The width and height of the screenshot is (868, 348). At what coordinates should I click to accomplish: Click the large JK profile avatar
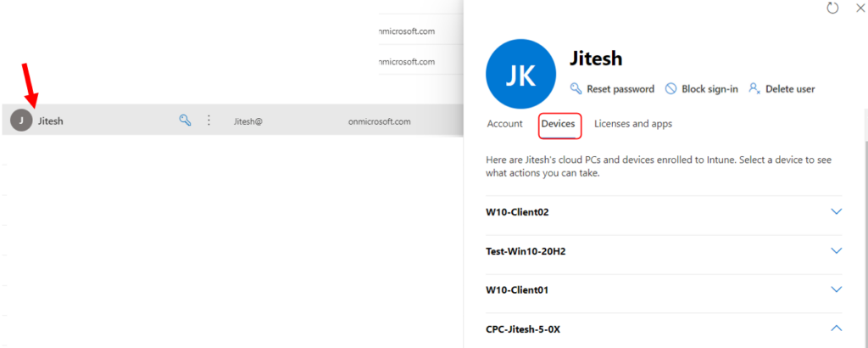click(x=520, y=74)
